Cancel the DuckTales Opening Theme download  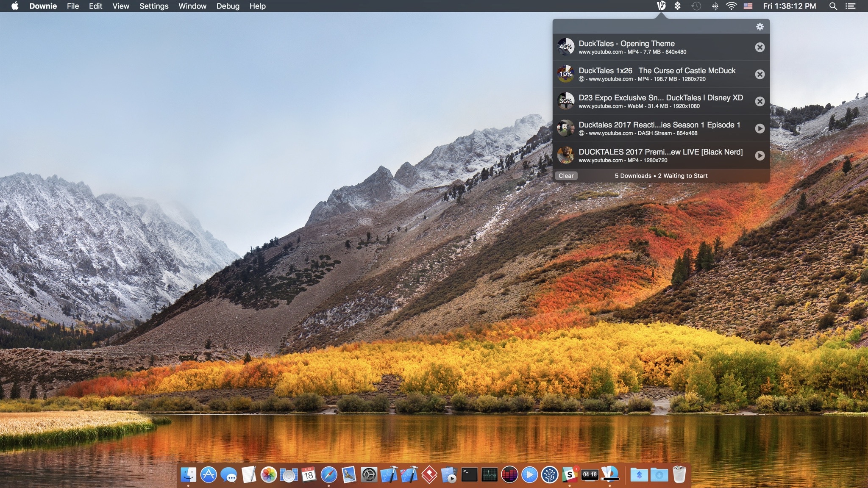pos(759,47)
